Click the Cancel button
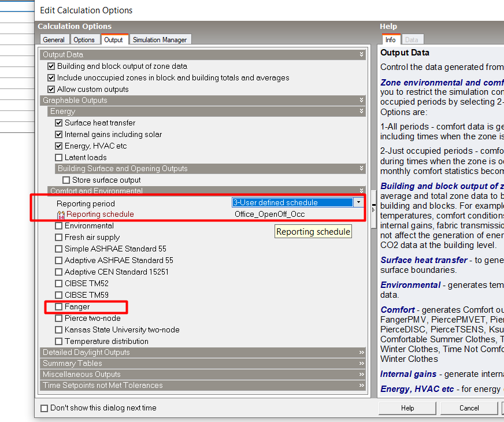Viewport: 504px width, 422px height. click(469, 408)
